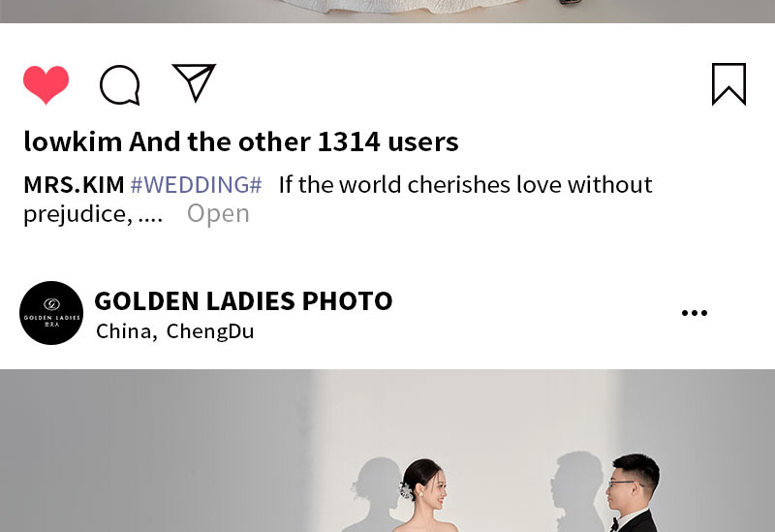The image size is (775, 532).
Task: Click the groom in the photo
Action: click(633, 493)
